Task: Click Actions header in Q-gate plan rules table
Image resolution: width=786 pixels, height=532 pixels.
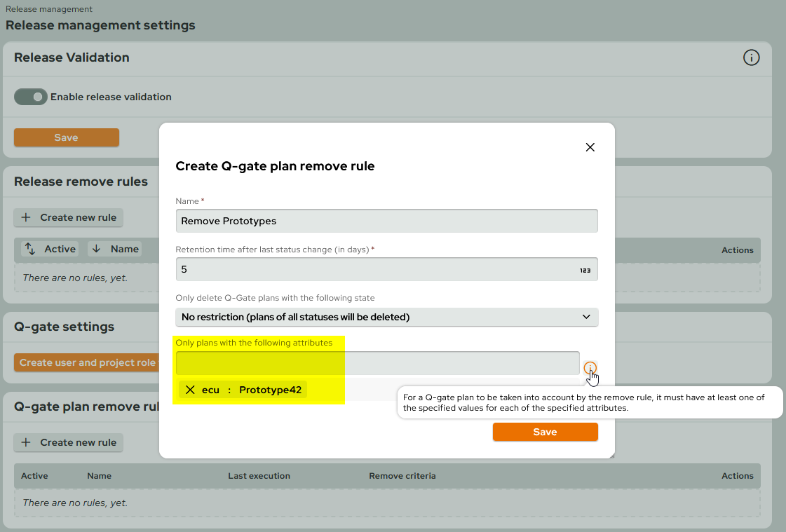Action: tap(738, 476)
